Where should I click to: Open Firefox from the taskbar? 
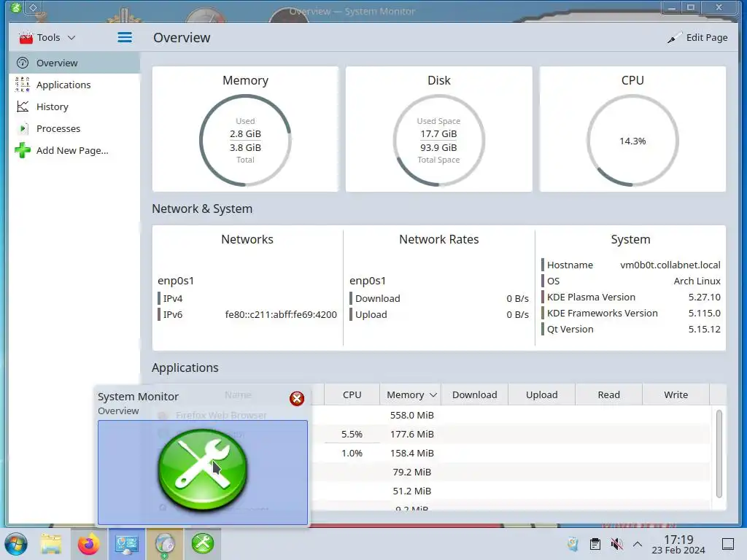click(x=88, y=544)
